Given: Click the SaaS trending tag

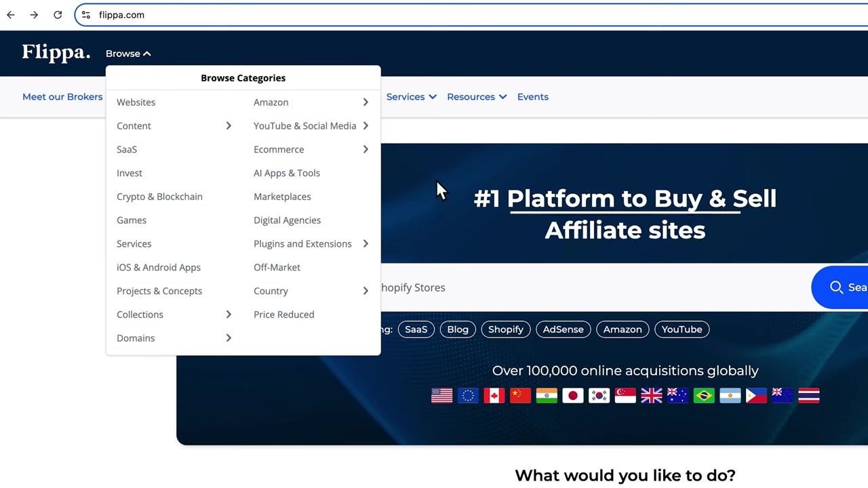Looking at the screenshot, I should point(416,329).
